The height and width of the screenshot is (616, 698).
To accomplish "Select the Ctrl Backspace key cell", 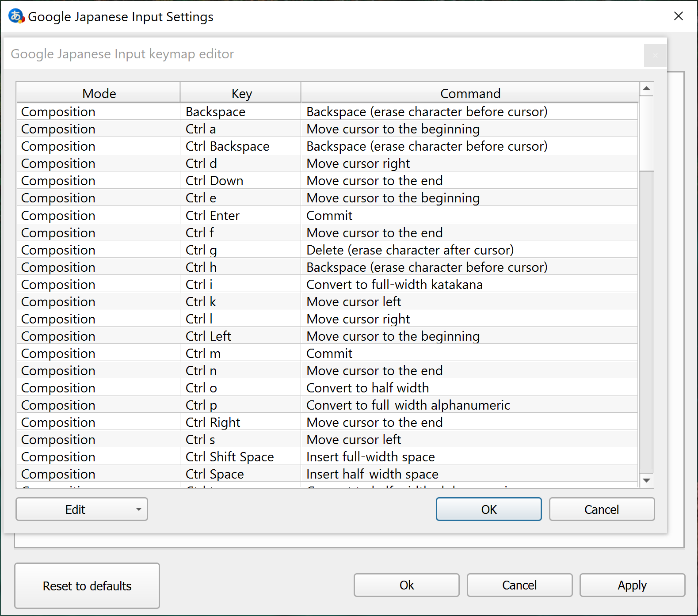I will click(x=240, y=146).
